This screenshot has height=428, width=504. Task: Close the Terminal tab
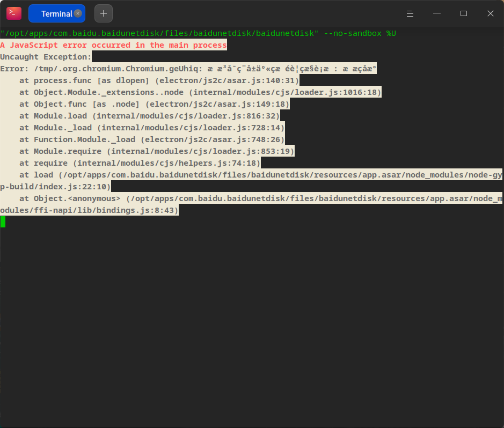coord(77,13)
